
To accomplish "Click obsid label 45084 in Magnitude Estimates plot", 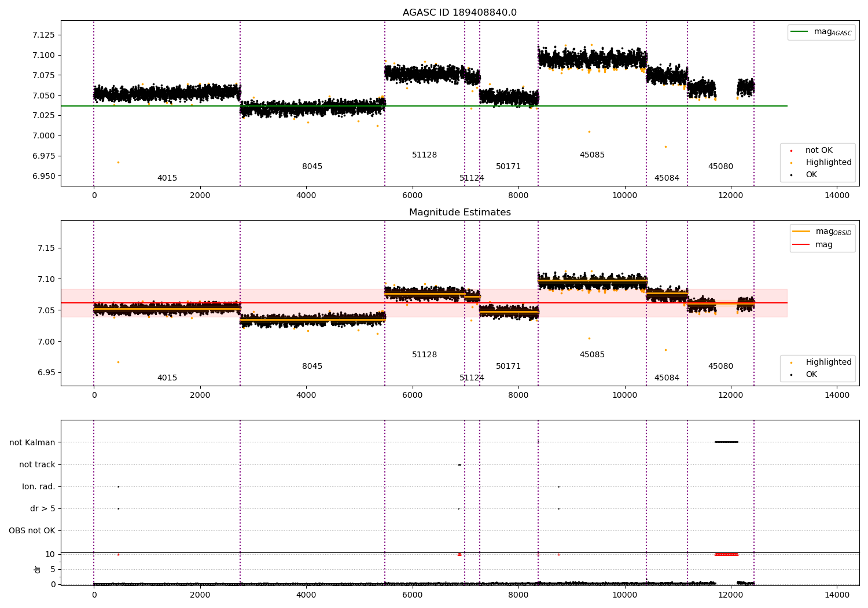I will pyautogui.click(x=667, y=378).
